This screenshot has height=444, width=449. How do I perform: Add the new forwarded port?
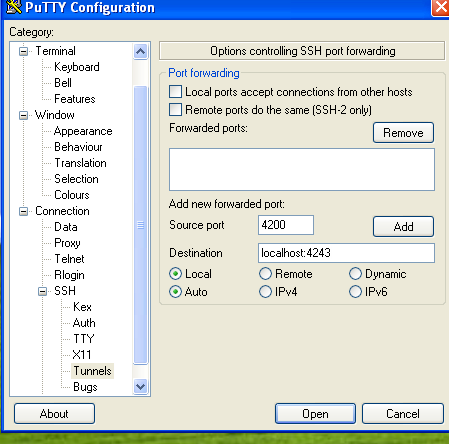pos(403,227)
